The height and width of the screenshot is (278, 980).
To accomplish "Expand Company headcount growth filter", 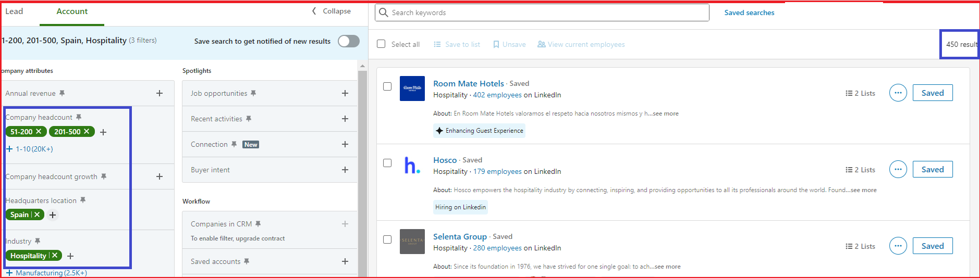I will pos(160,176).
